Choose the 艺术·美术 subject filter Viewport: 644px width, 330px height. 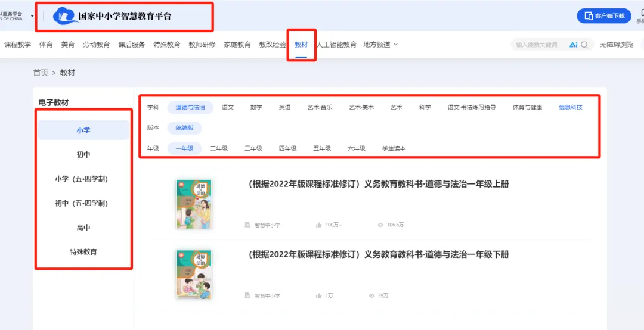(x=361, y=108)
